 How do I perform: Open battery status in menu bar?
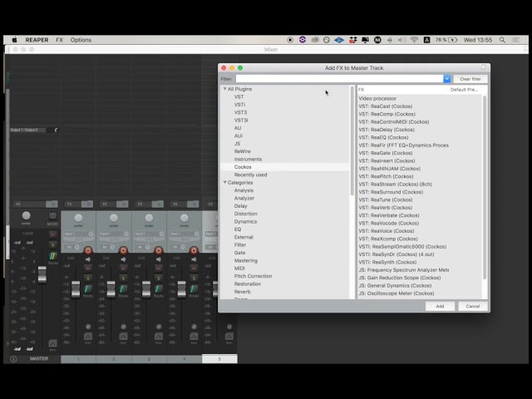coord(446,40)
